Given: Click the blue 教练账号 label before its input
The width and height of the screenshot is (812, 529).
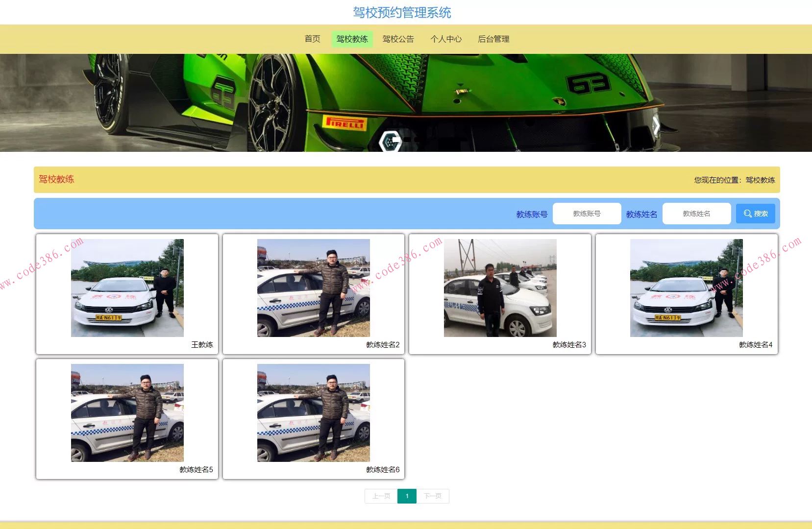Looking at the screenshot, I should coord(532,215).
